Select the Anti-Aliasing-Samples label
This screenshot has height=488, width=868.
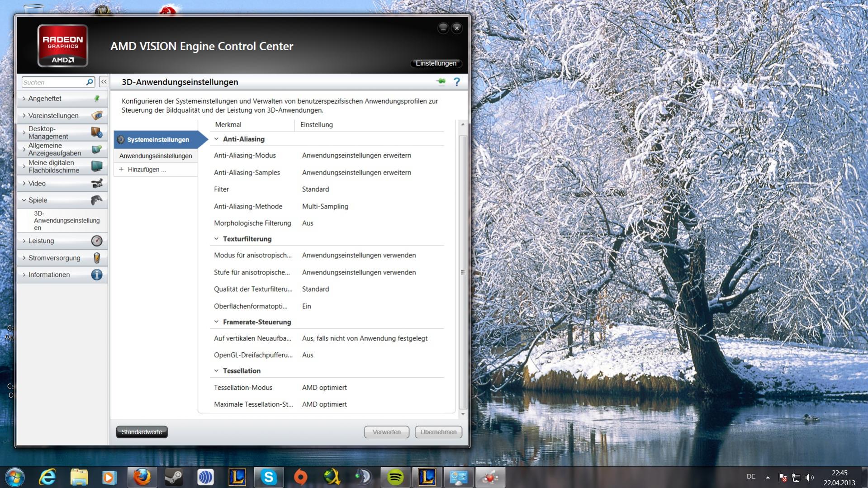[247, 173]
